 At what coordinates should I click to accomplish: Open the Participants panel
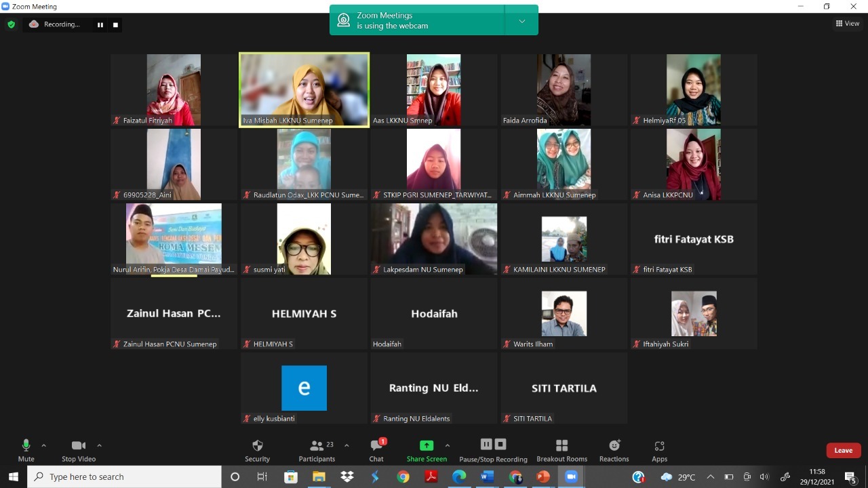click(x=317, y=450)
